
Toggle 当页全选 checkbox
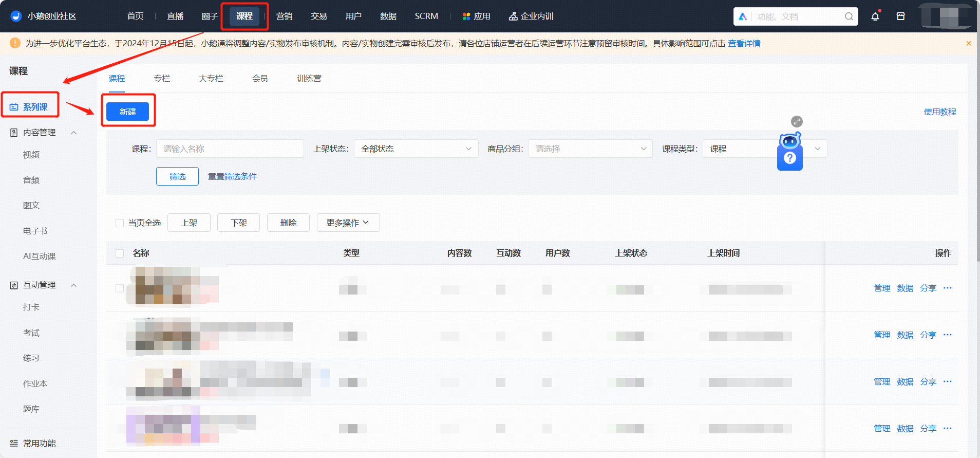[x=120, y=223]
